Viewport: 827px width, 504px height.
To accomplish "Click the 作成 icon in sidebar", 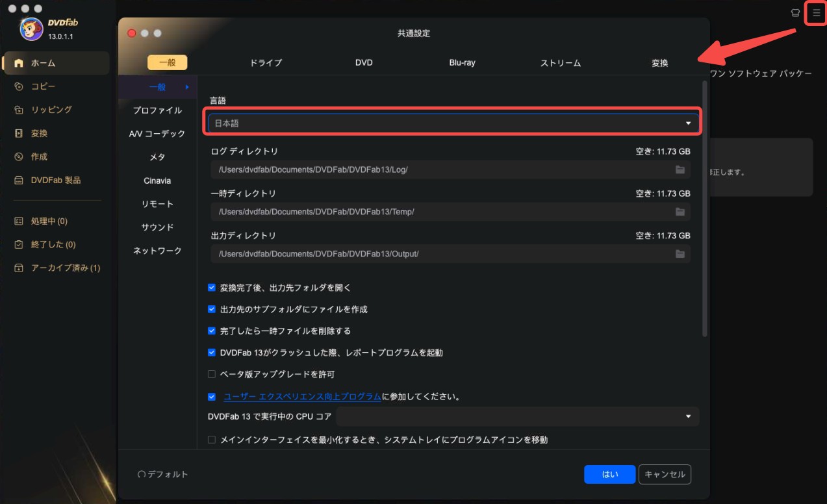I will click(x=19, y=157).
